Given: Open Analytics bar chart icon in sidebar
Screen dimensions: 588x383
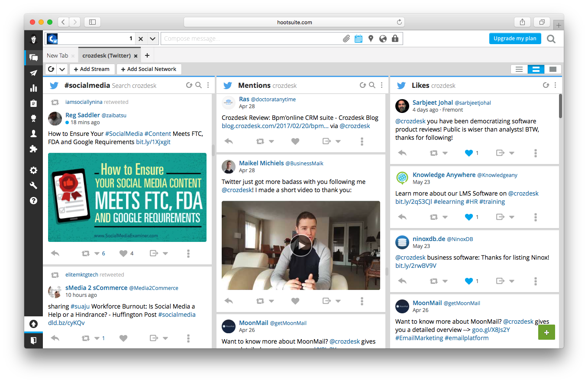Looking at the screenshot, I should pyautogui.click(x=33, y=88).
